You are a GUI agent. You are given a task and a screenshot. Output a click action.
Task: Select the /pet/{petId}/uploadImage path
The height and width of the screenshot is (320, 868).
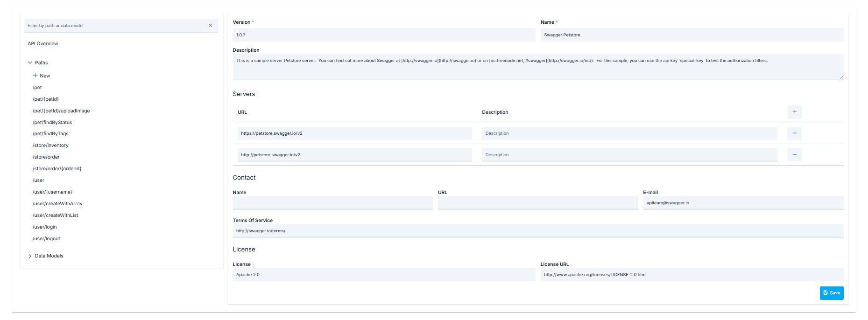pyautogui.click(x=61, y=111)
